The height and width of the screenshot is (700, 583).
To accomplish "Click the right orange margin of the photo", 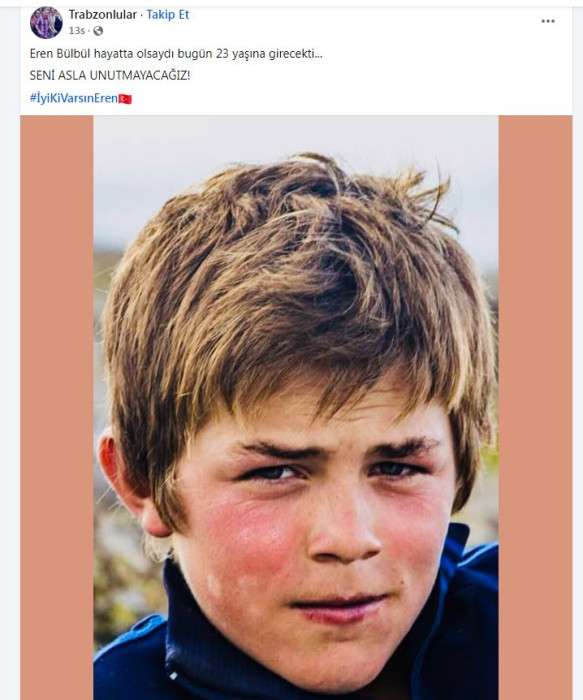I will coord(535,407).
